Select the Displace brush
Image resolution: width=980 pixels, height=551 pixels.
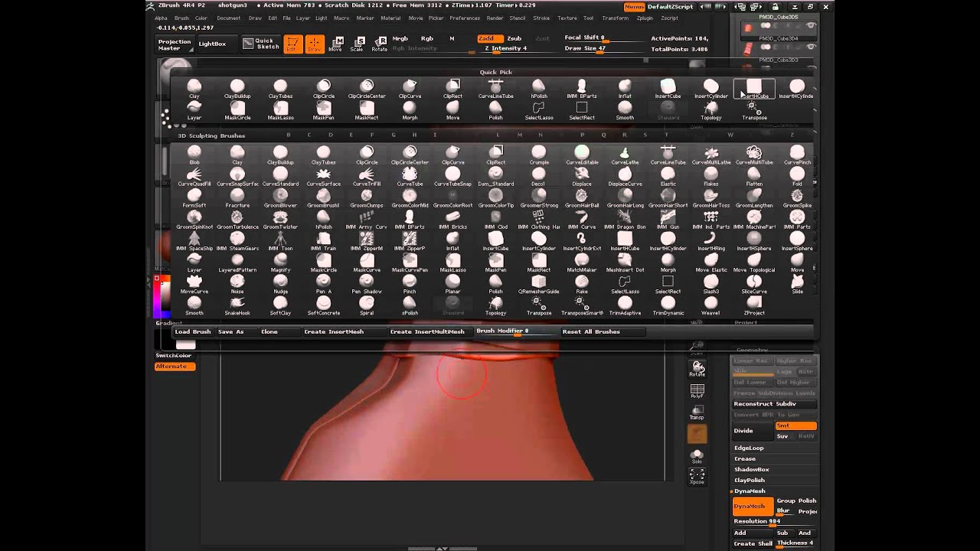pyautogui.click(x=582, y=177)
